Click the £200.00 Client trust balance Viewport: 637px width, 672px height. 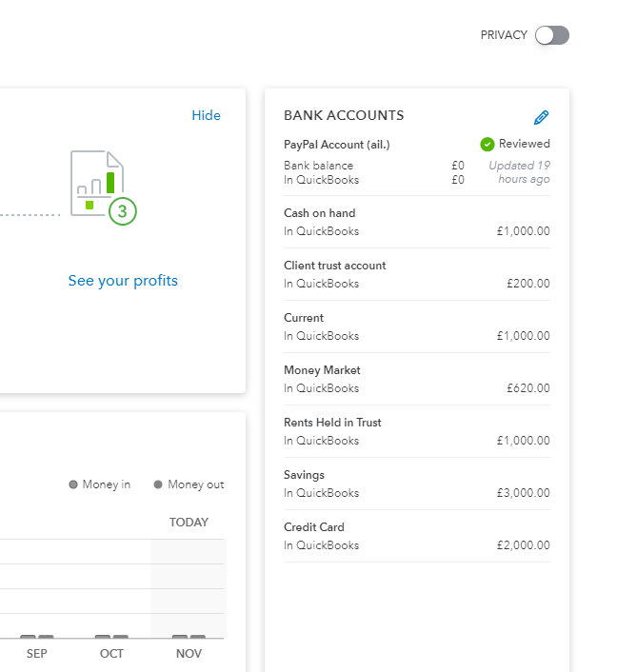click(528, 284)
